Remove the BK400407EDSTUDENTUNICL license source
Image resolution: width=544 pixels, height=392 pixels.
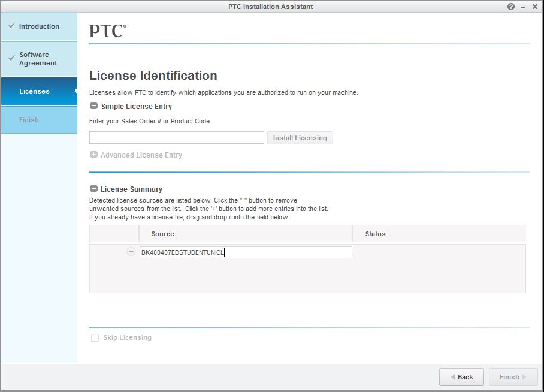[x=131, y=251]
